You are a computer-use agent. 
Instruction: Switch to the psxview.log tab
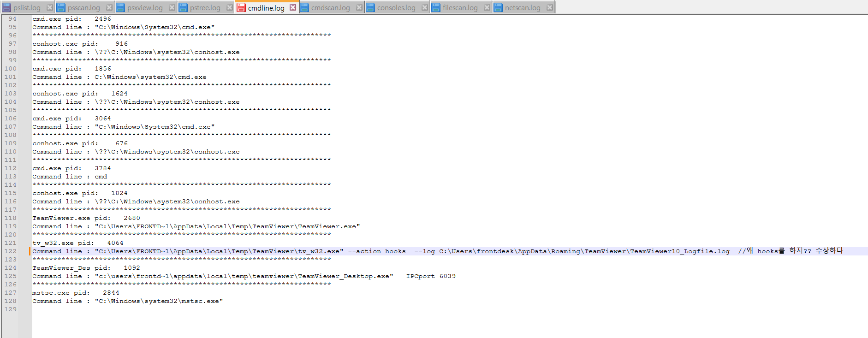coord(145,8)
